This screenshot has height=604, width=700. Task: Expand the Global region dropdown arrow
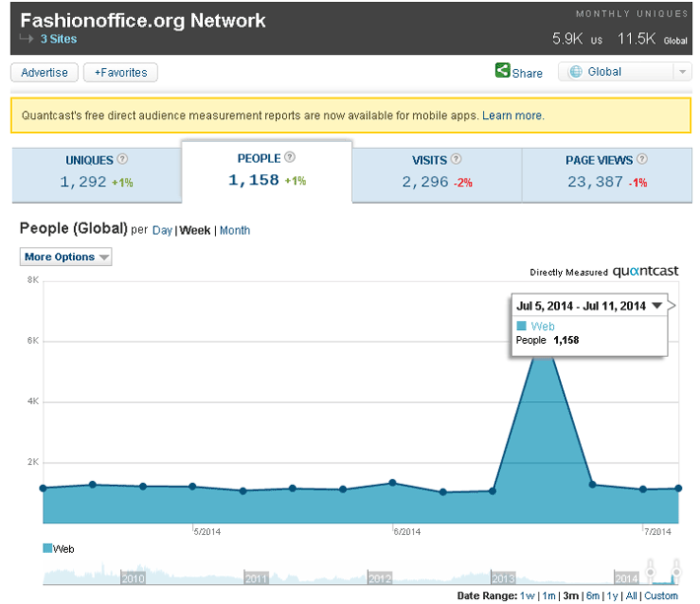point(682,71)
